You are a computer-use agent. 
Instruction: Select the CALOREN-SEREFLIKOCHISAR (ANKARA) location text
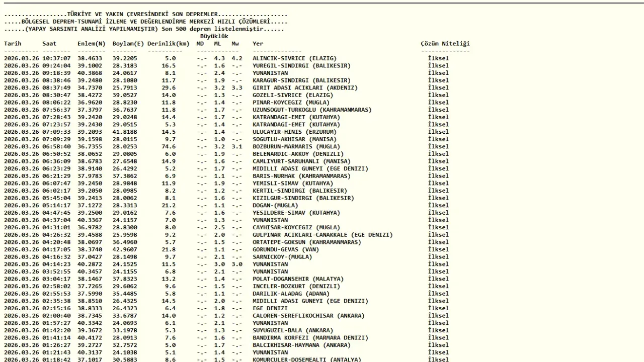308,316
